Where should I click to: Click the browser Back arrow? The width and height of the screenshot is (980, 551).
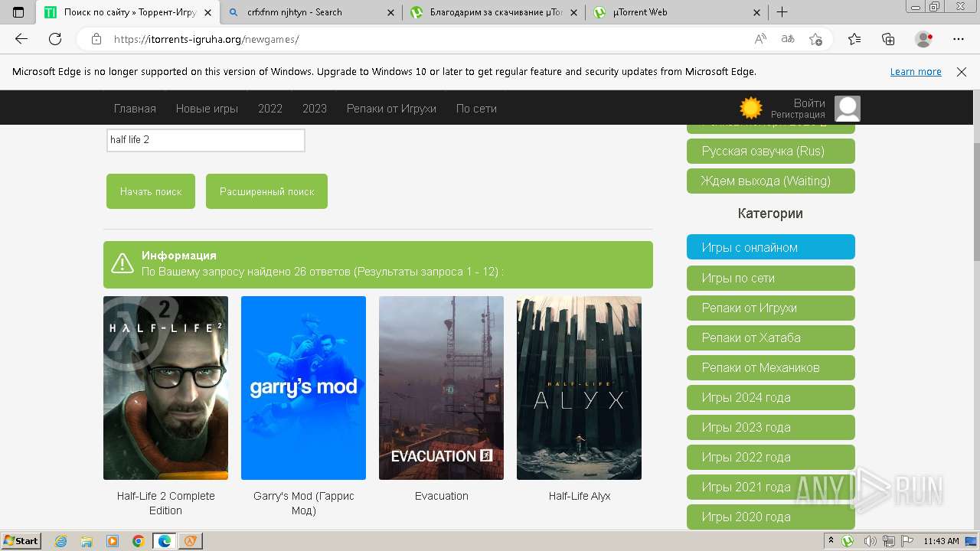21,39
